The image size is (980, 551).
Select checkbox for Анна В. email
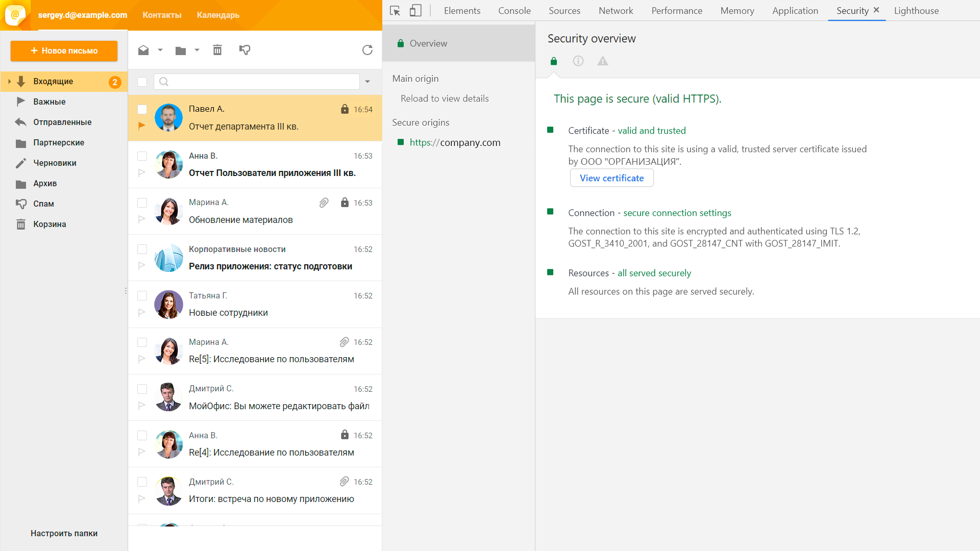point(141,156)
